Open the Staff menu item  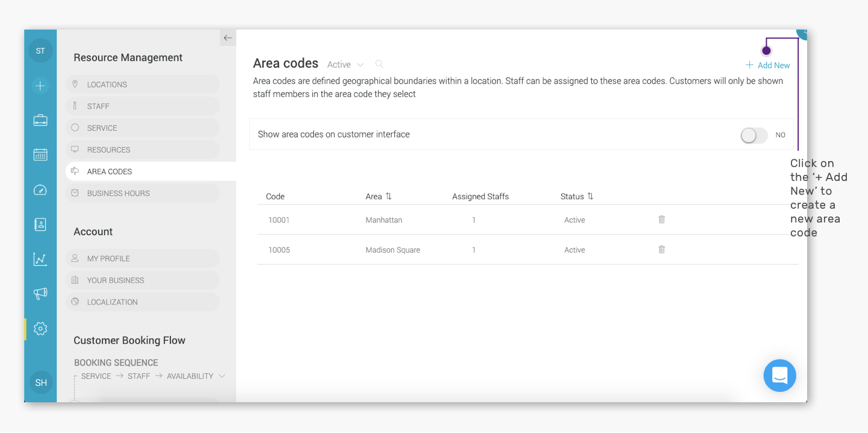point(142,106)
